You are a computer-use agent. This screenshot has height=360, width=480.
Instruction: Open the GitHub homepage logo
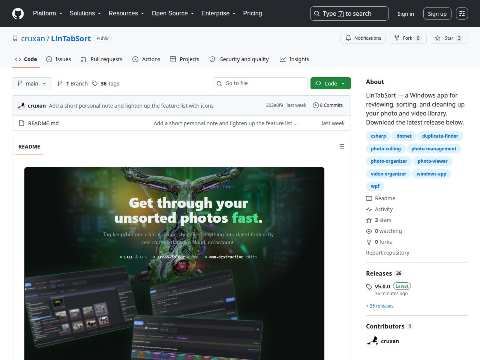coord(18,13)
